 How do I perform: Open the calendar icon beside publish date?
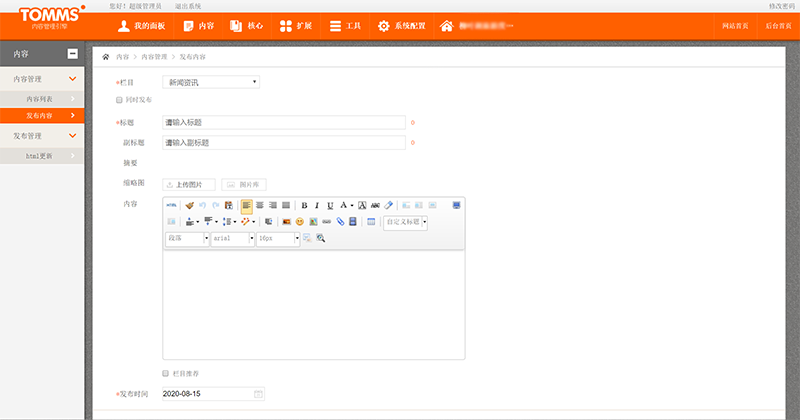(259, 394)
